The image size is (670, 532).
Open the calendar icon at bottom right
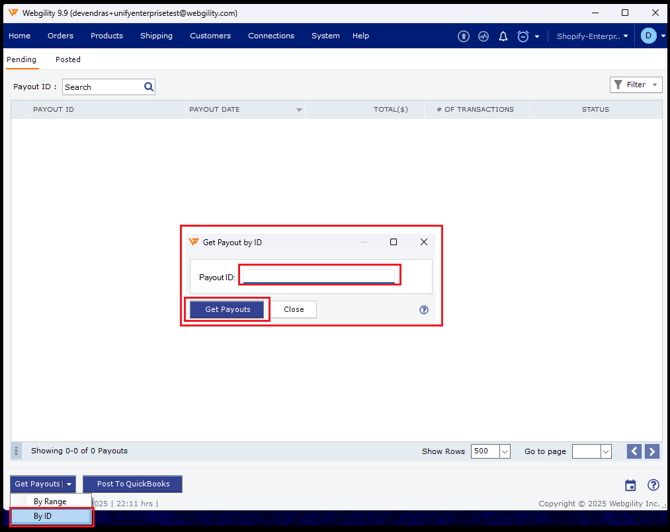630,485
